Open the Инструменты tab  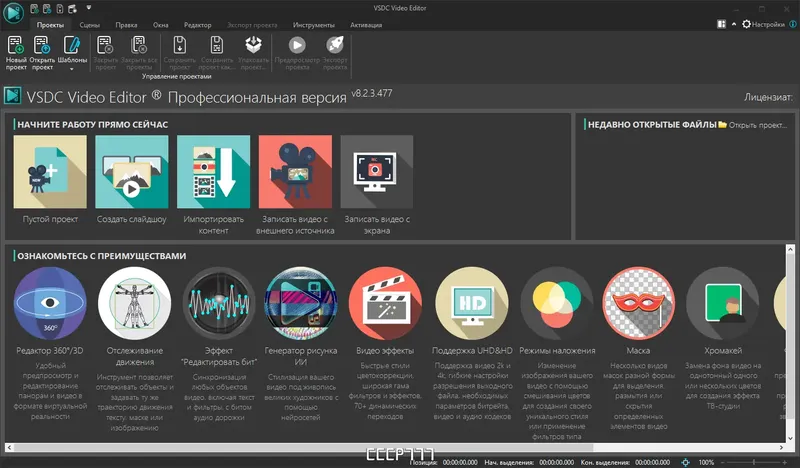coord(314,25)
